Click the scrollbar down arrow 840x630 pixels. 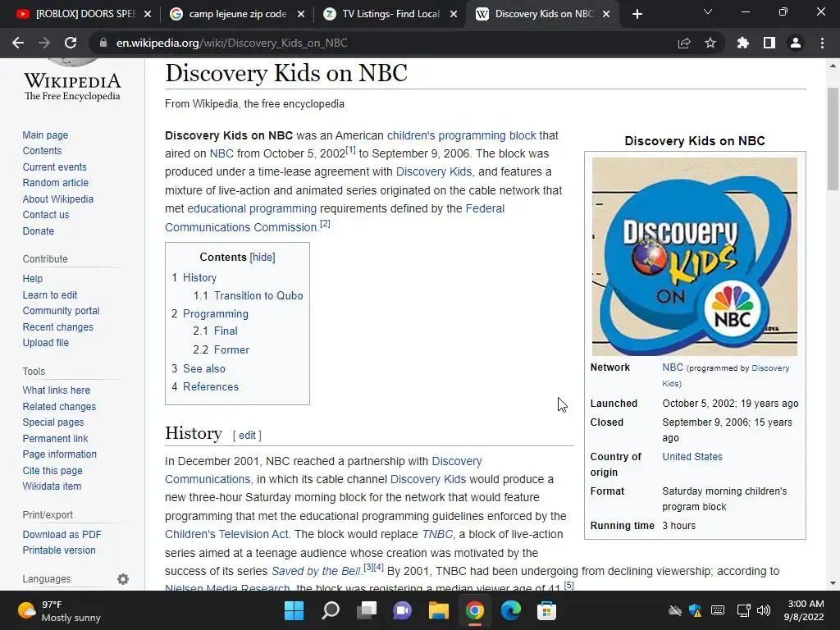(833, 583)
